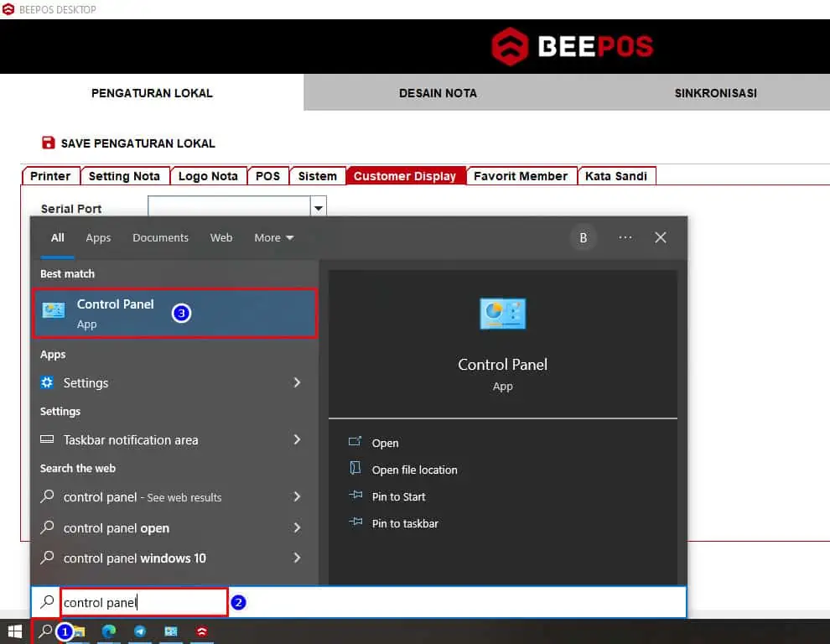Open the Setting Nota tab
The image size is (830, 644).
124,176
